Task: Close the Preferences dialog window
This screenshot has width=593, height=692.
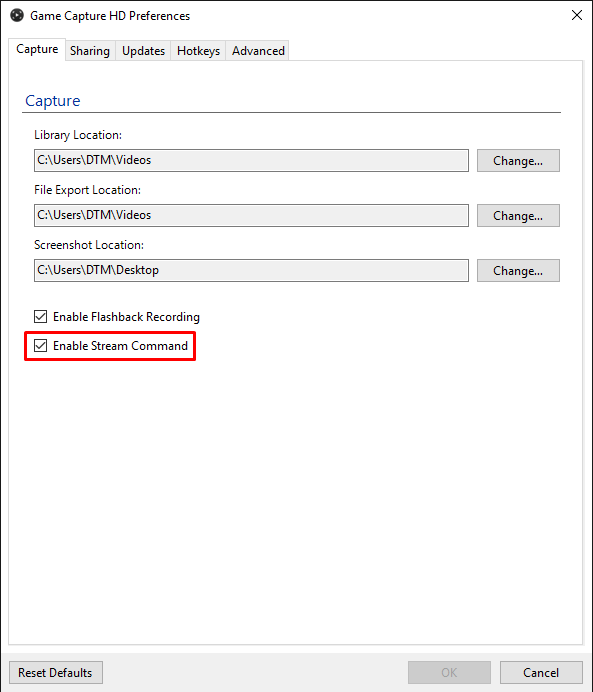Action: coord(577,15)
